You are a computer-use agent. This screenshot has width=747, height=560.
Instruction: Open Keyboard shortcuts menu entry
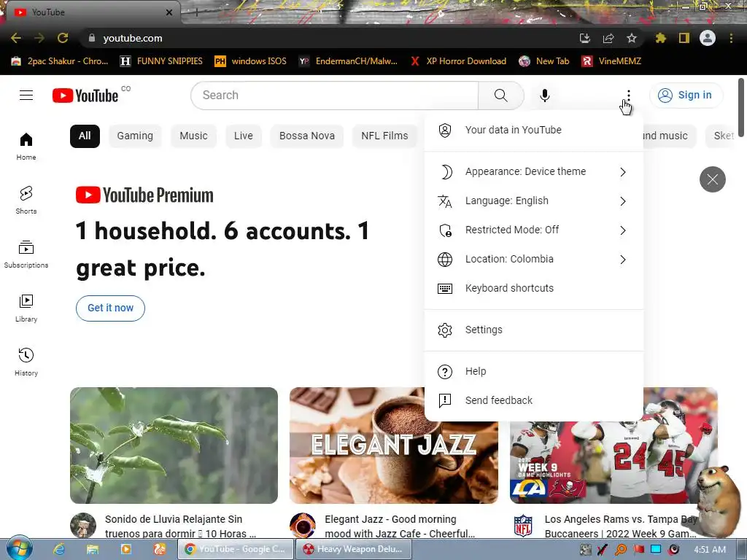533,288
